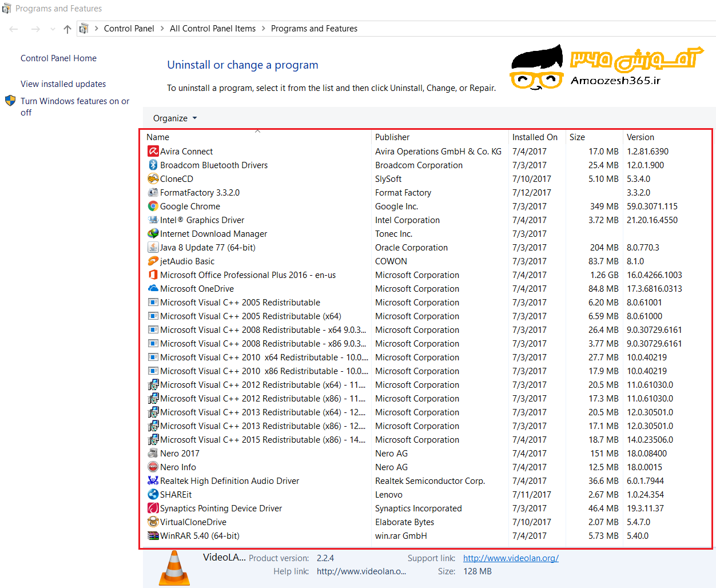Select the Google Chrome icon
The image size is (716, 588).
point(153,206)
